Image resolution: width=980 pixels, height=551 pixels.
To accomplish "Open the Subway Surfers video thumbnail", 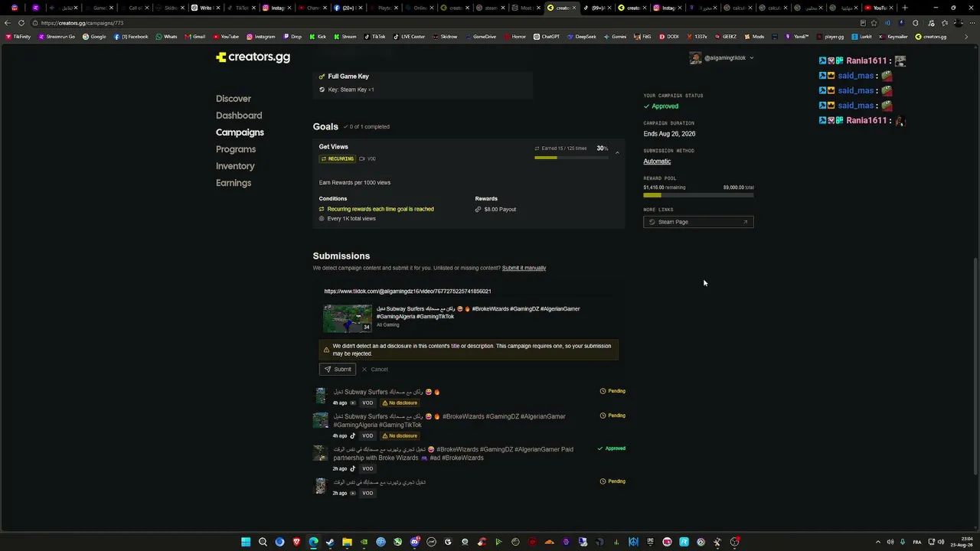I will pyautogui.click(x=348, y=318).
